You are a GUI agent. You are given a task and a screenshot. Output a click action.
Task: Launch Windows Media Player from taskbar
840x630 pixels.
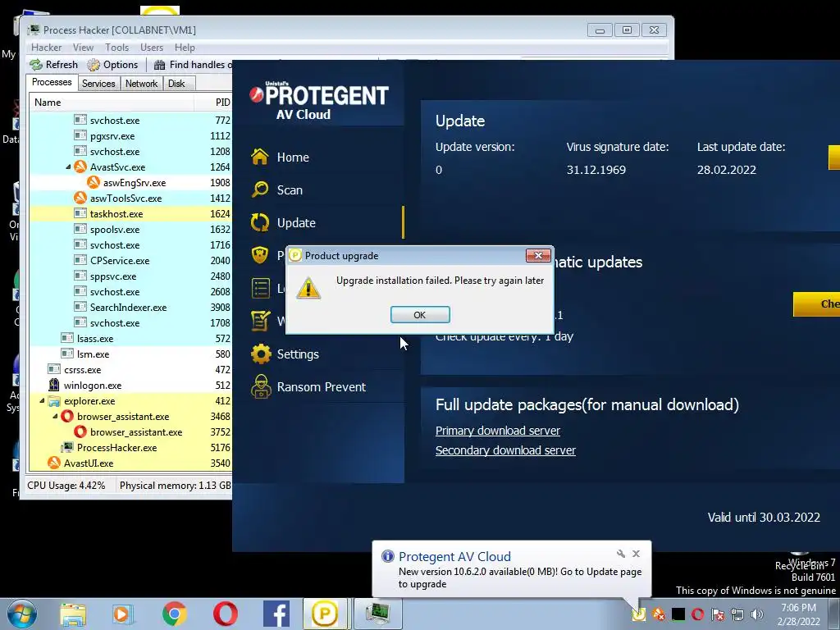pos(122,614)
